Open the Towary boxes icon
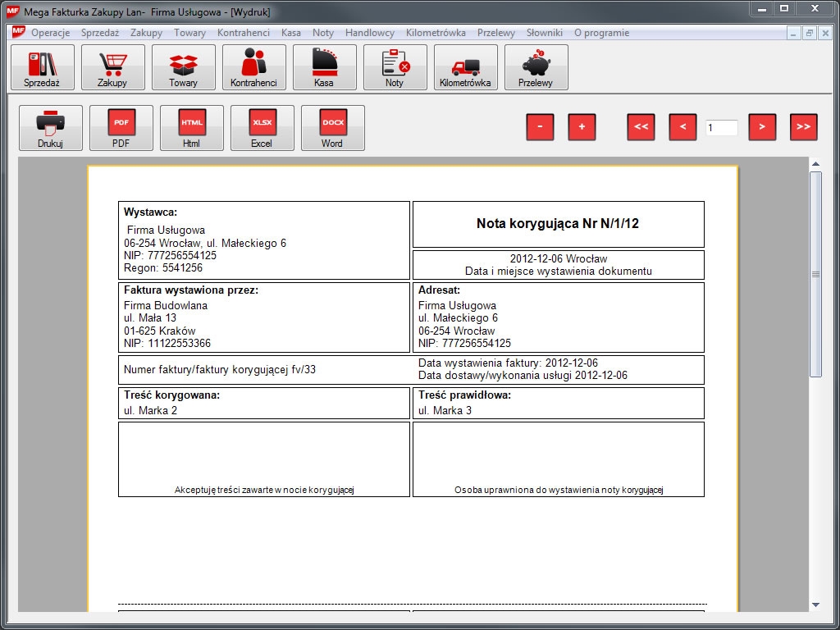840x630 pixels. tap(184, 67)
